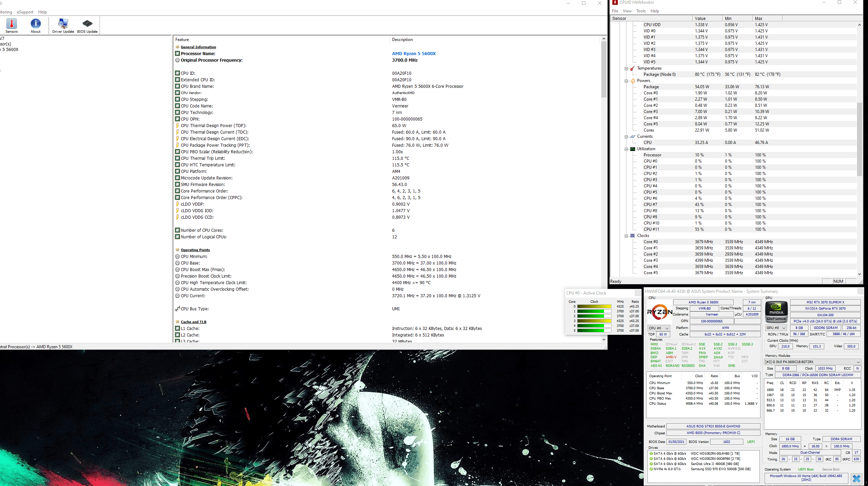
Task: Click the General Information heading link
Action: tap(198, 47)
